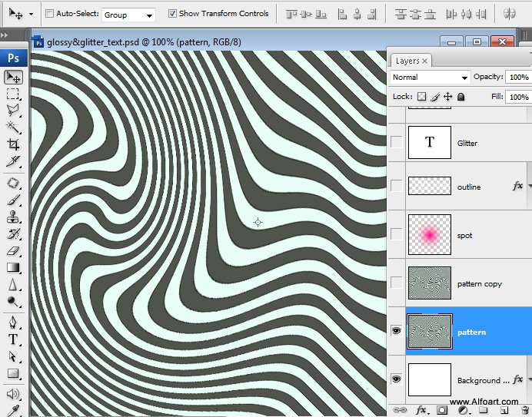Select the Crop tool
The width and height of the screenshot is (532, 417).
pyautogui.click(x=13, y=144)
